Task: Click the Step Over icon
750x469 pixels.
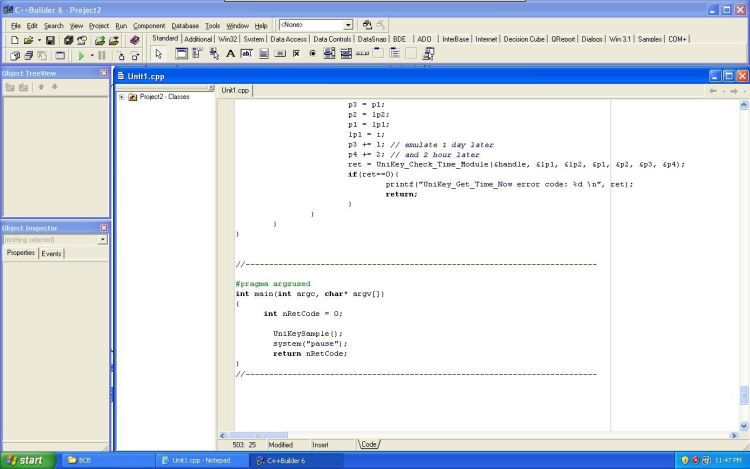Action: click(x=135, y=56)
